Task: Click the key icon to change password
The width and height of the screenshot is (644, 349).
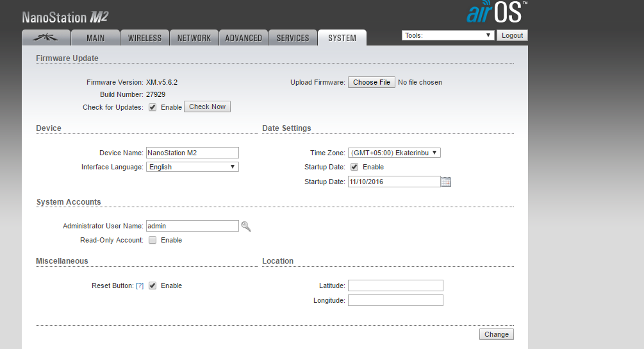Action: point(245,226)
